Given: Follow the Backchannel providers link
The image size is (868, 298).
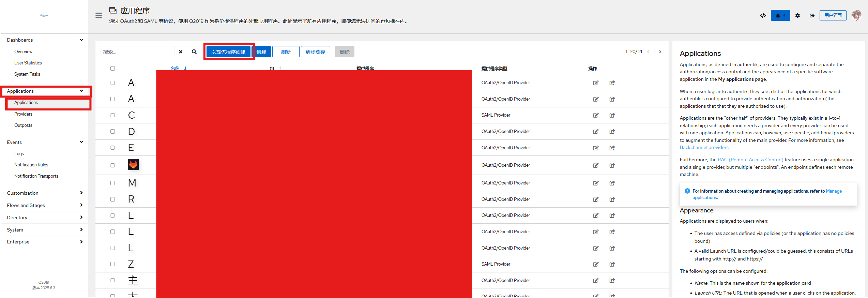Looking at the screenshot, I should 704,148.
